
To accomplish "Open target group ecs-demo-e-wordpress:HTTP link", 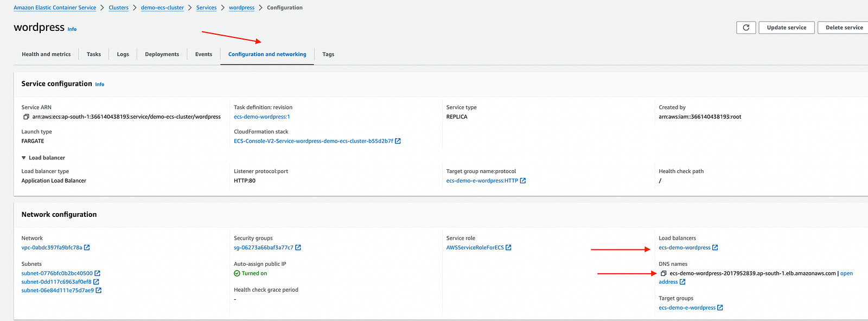I will coord(482,181).
